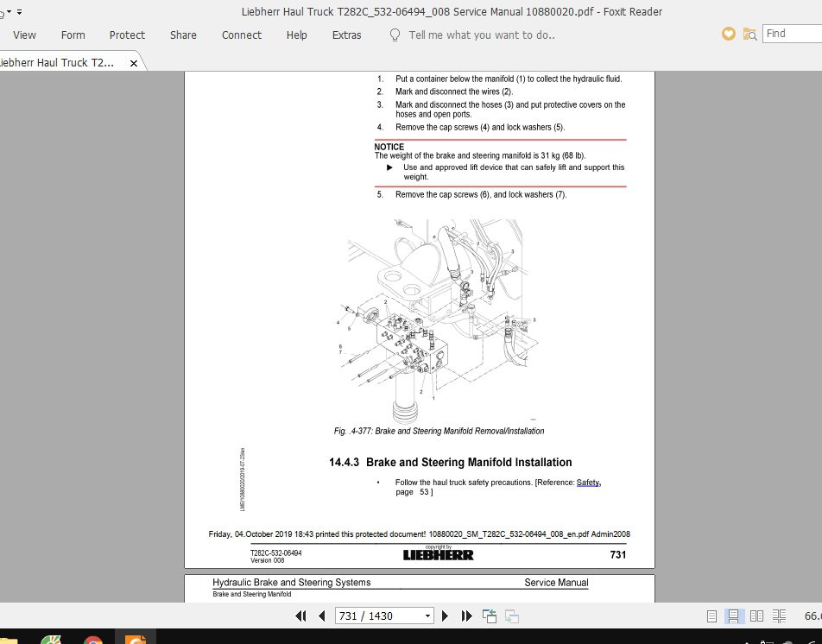The width and height of the screenshot is (822, 644).
Task: Follow the Safety reference link
Action: click(x=587, y=483)
